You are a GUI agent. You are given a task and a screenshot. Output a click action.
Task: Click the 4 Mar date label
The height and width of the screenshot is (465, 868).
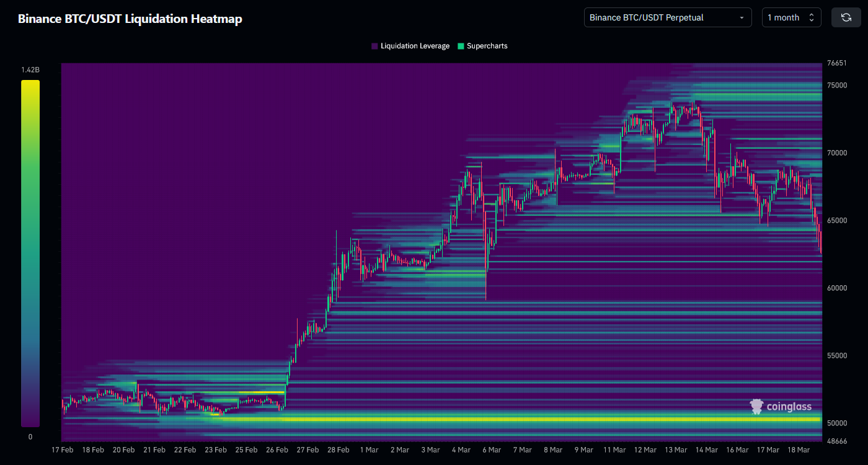[461, 450]
